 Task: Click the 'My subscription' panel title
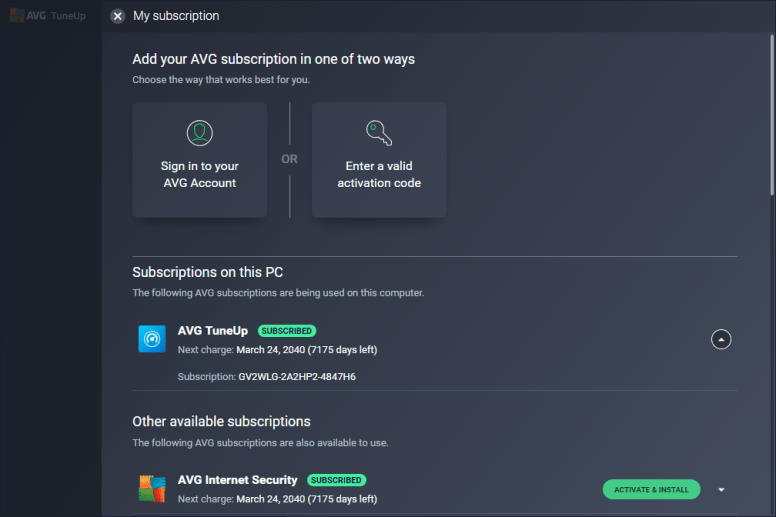[176, 16]
